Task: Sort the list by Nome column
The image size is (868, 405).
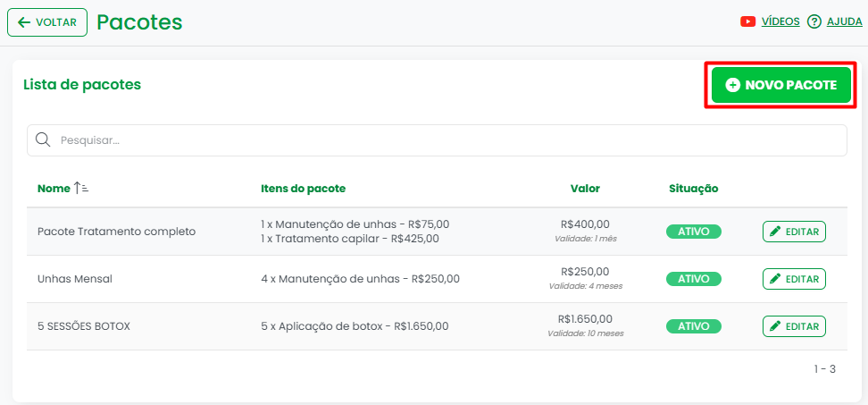Action: click(54, 189)
